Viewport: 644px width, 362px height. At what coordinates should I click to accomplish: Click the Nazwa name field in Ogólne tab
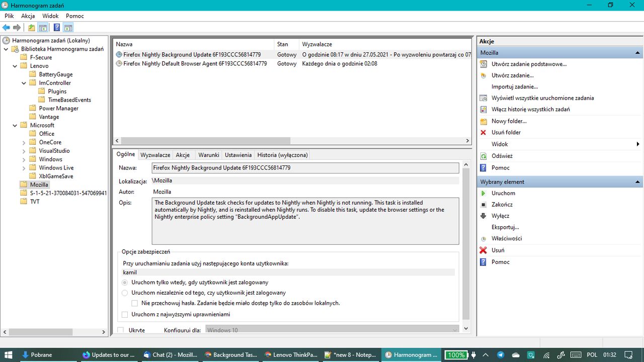click(305, 168)
